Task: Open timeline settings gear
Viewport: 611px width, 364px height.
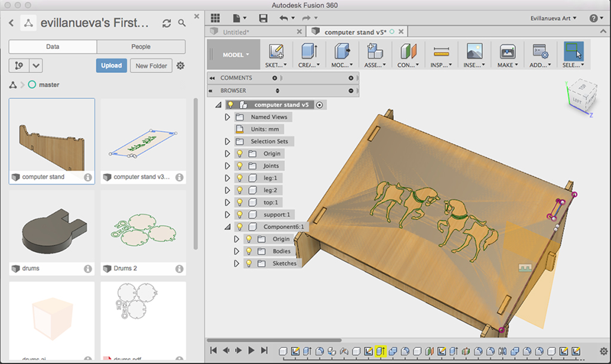Action: pyautogui.click(x=604, y=351)
